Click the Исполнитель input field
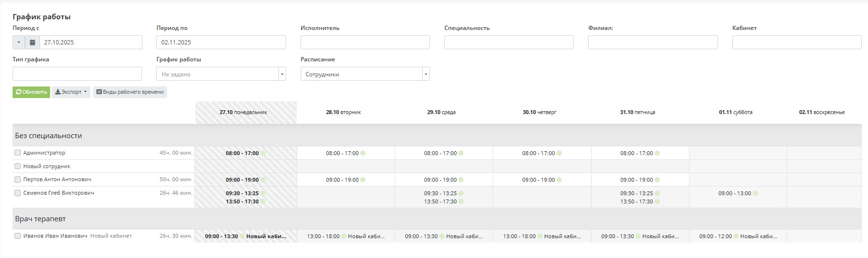 point(365,43)
